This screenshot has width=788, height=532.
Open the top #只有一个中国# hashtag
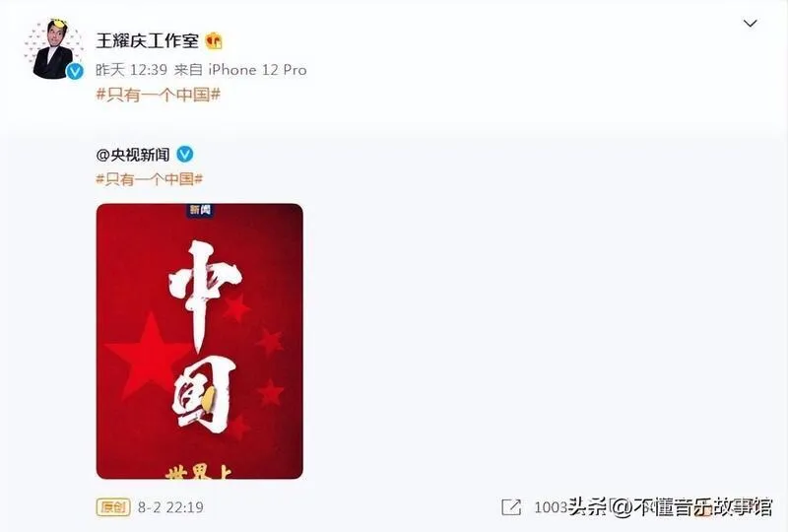coord(159,94)
